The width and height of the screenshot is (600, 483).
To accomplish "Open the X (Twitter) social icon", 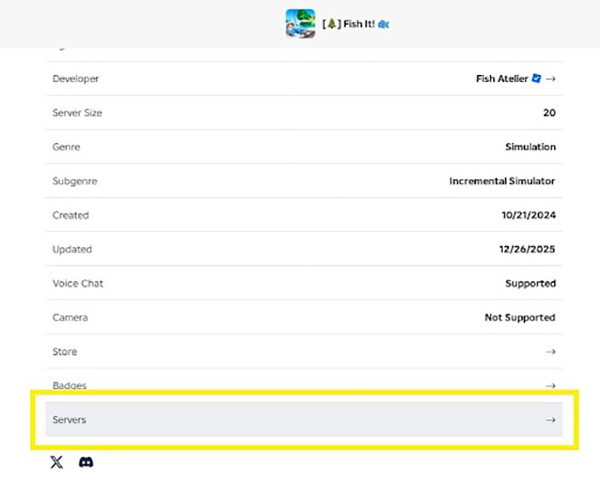I will coord(56,462).
